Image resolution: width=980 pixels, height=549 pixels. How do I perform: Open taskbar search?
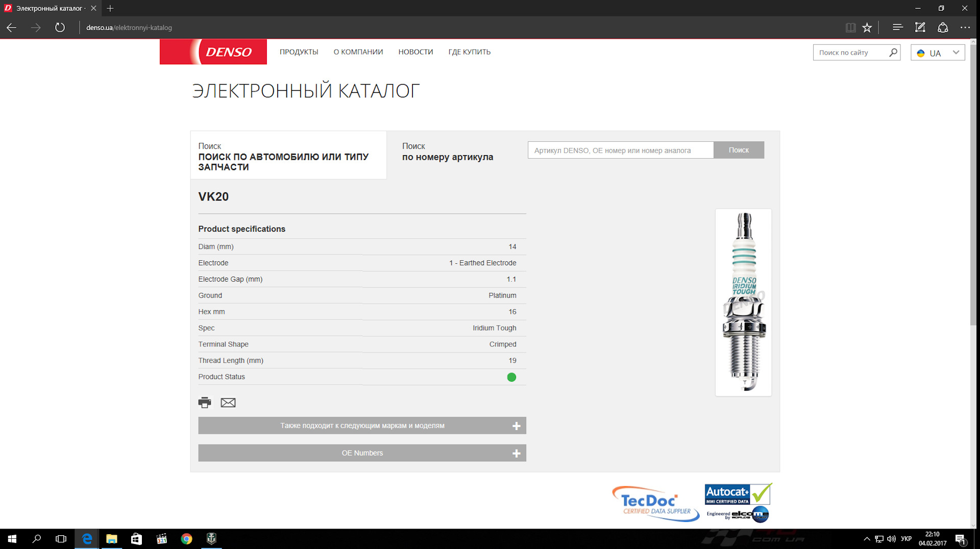[x=37, y=539]
